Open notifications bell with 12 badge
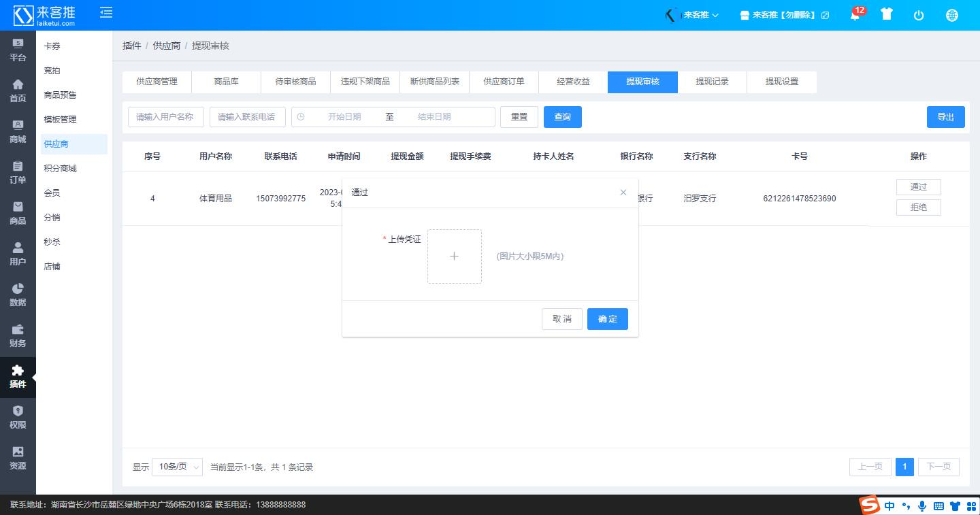The image size is (980, 515). coord(856,14)
